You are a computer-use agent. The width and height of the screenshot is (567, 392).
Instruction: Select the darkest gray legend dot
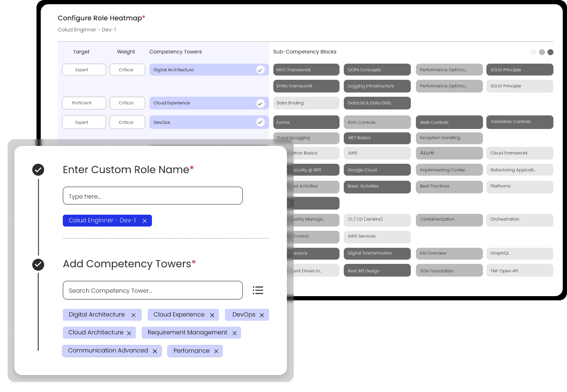(550, 52)
